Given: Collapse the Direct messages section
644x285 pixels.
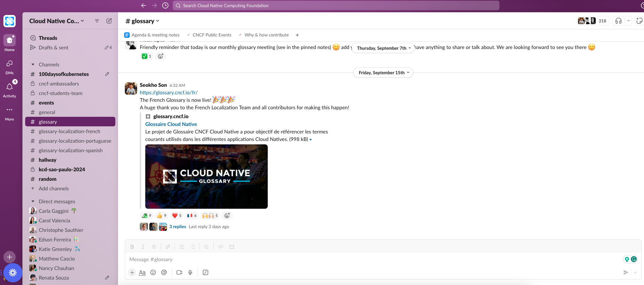Looking at the screenshot, I should (x=33, y=202).
